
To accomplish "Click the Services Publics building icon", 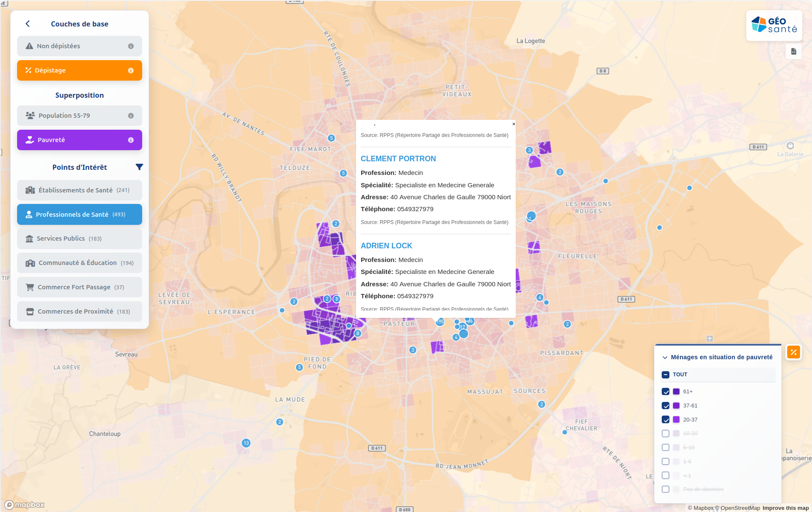I will pyautogui.click(x=29, y=238).
